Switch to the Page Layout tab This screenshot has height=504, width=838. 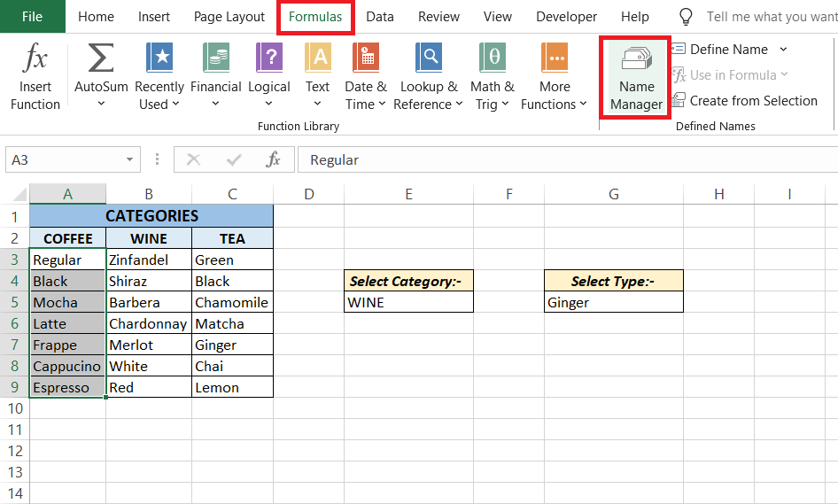tap(229, 17)
